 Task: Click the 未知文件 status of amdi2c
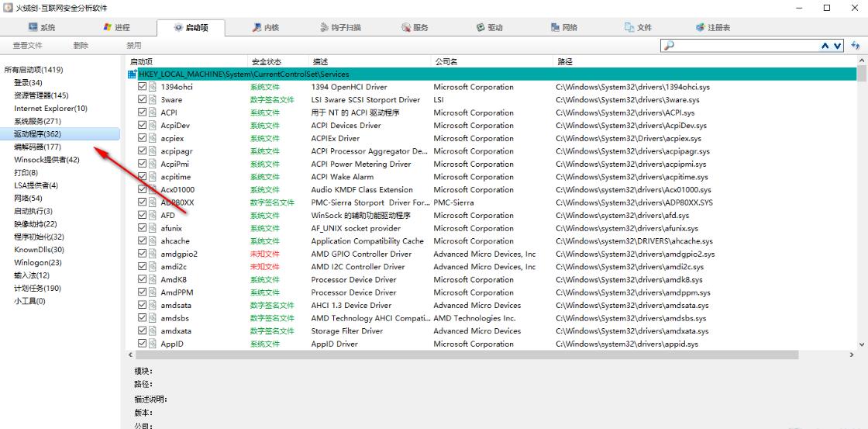click(264, 267)
